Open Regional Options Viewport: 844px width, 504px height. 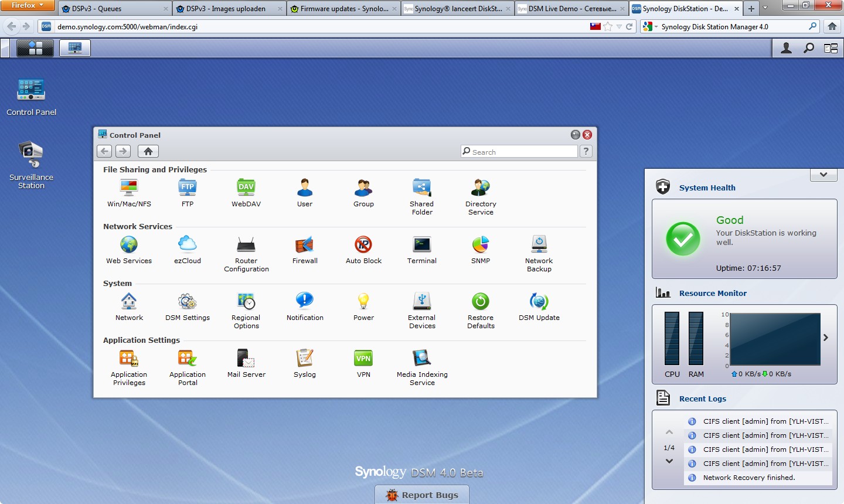(246, 311)
